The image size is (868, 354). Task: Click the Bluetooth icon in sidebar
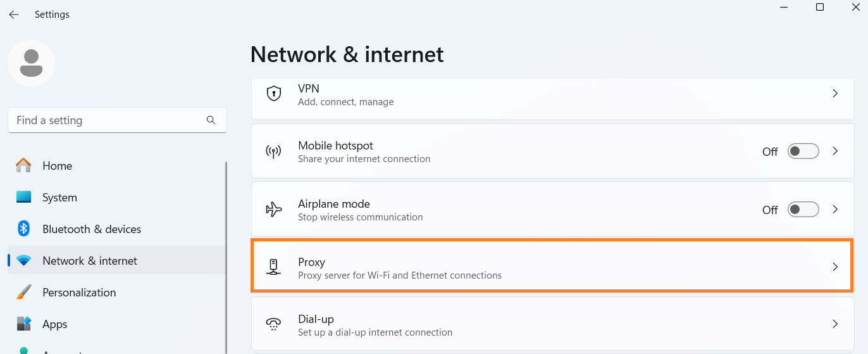(24, 229)
